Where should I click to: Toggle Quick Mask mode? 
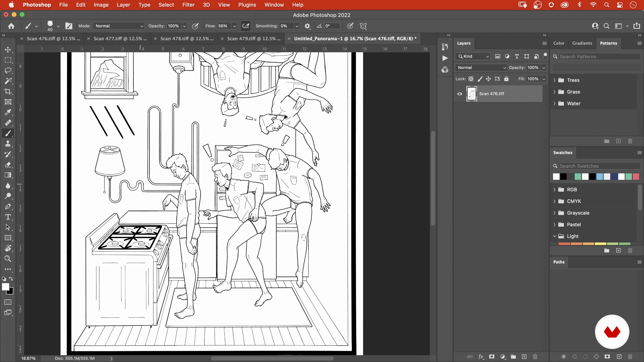click(x=8, y=302)
